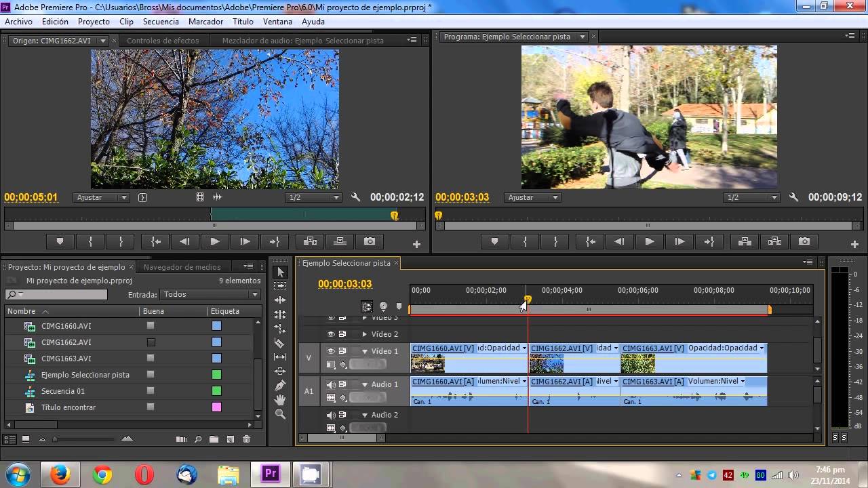Click blue label swatch for CIMG1660.AVI
This screenshot has height=488, width=868.
click(x=216, y=325)
